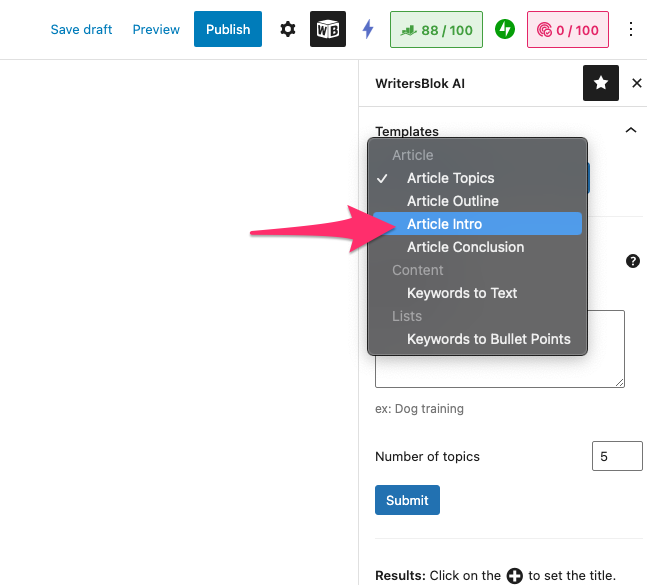Collapse the Templates section chevron

coord(630,130)
